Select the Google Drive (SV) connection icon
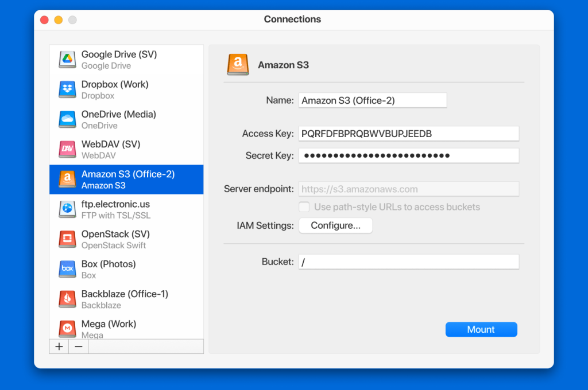 (66, 60)
